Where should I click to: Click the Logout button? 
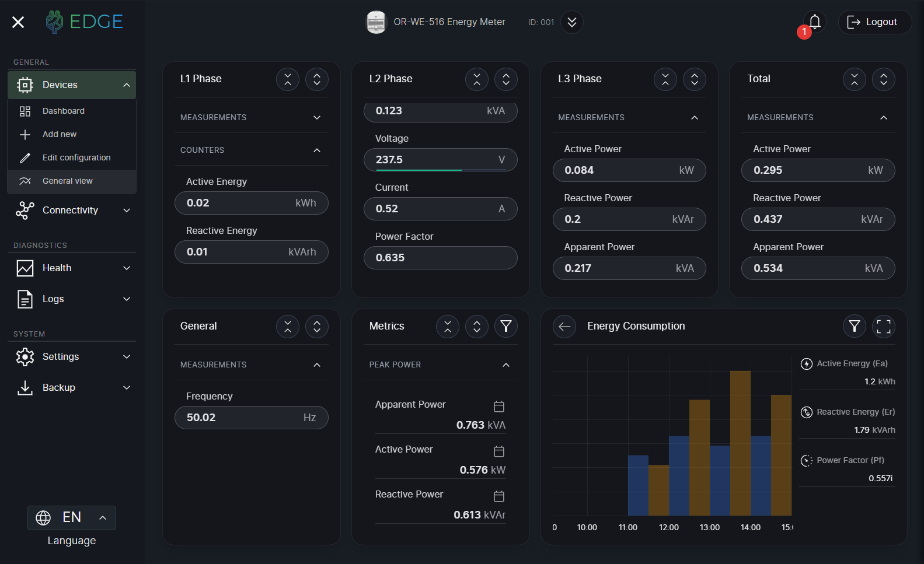pos(874,22)
